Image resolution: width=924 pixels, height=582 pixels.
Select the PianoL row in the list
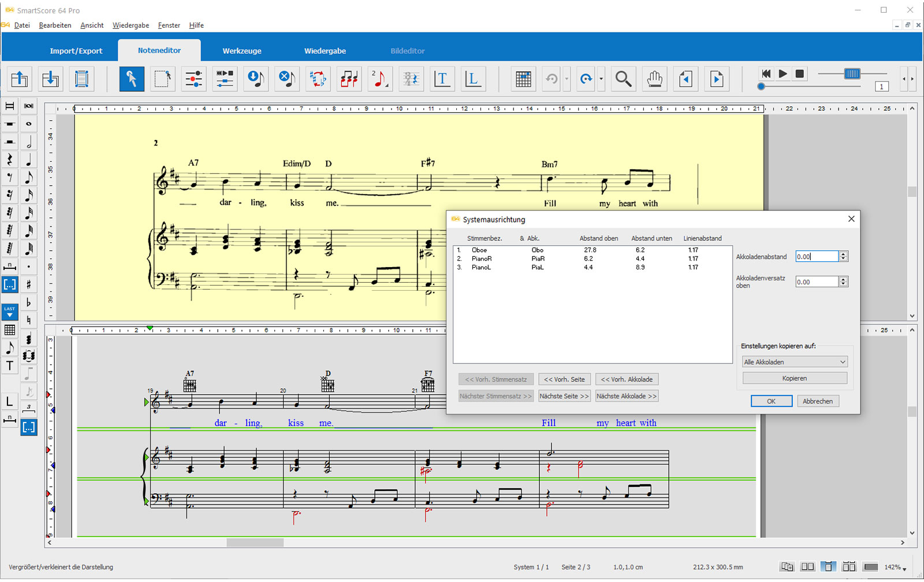click(593, 268)
